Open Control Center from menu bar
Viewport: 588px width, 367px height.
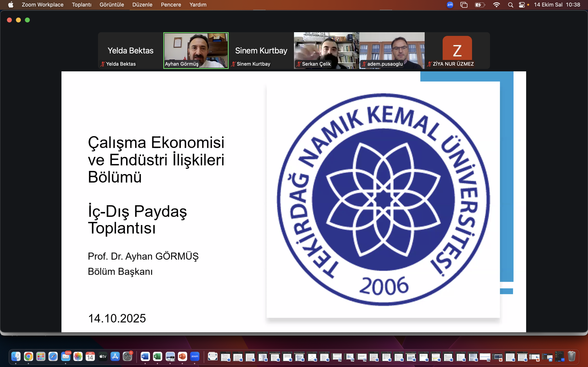click(x=522, y=5)
